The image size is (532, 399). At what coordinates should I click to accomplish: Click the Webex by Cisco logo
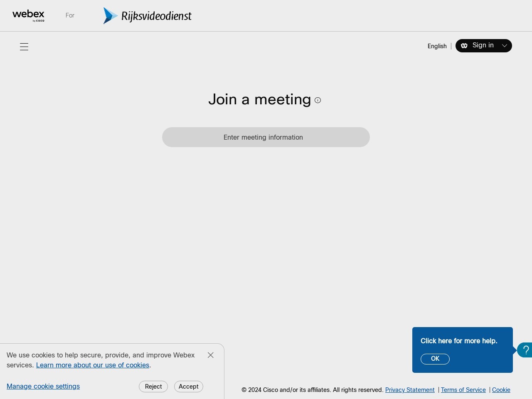pyautogui.click(x=28, y=16)
